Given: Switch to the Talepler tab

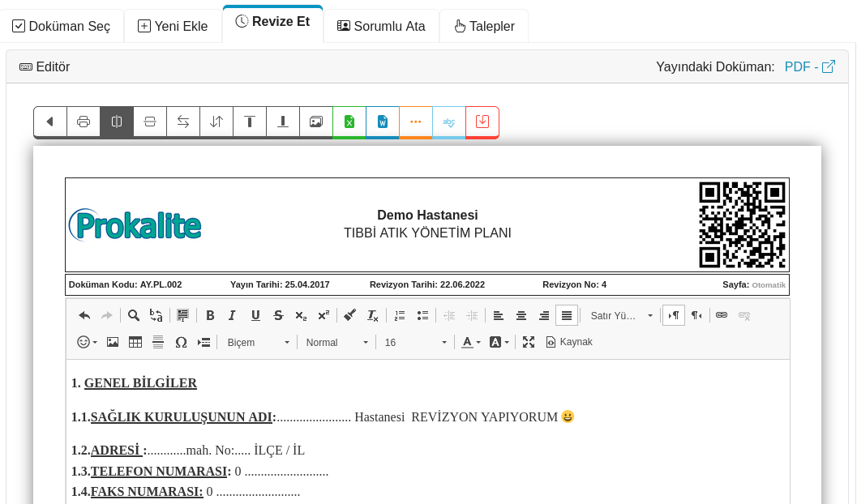Looking at the screenshot, I should pyautogui.click(x=484, y=26).
